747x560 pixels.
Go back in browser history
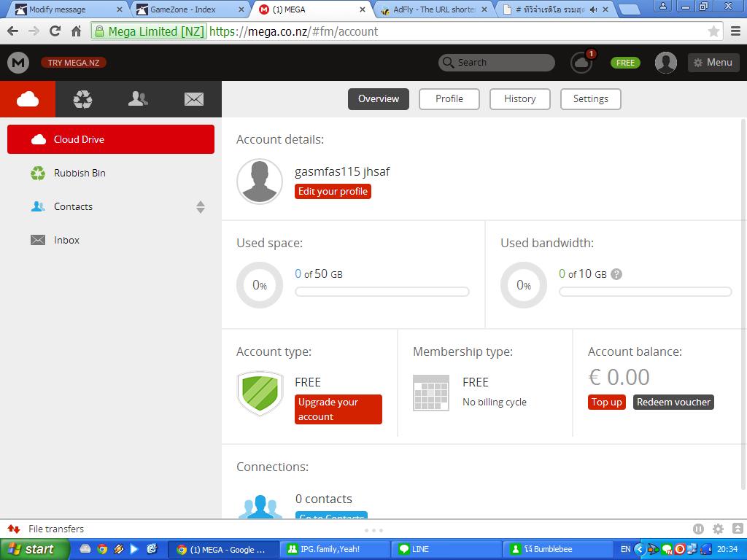click(x=13, y=31)
